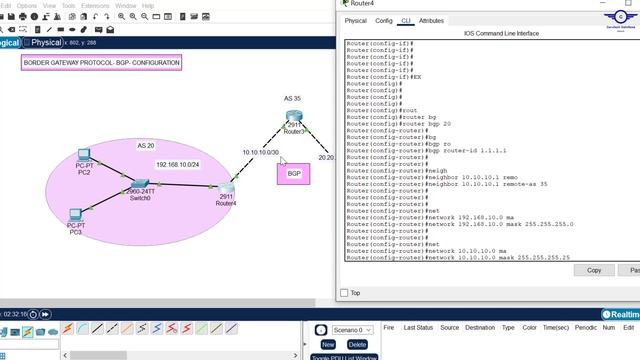640x360 pixels.
Task: Click the cable list left scroll arrow
Action: click(x=65, y=356)
